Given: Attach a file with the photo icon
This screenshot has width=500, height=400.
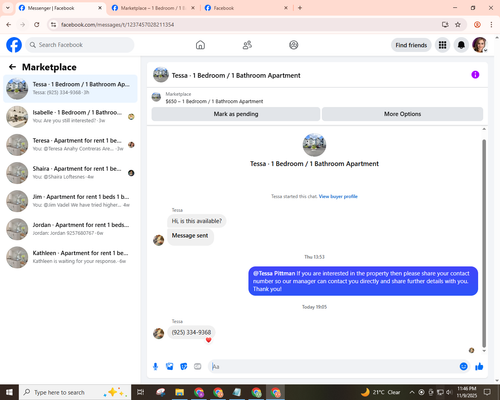Looking at the screenshot, I should point(170,367).
